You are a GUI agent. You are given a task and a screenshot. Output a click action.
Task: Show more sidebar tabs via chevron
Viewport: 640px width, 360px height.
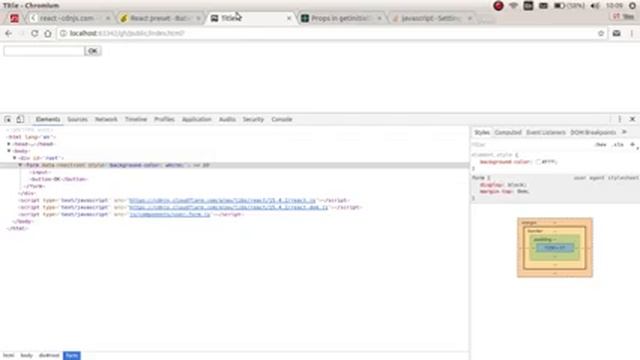tap(624, 132)
